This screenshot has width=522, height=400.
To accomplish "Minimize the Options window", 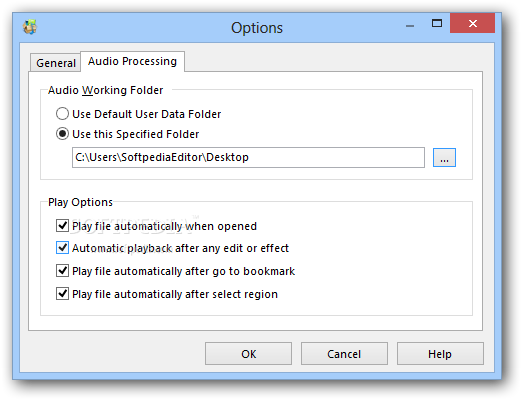I will pyautogui.click(x=410, y=25).
